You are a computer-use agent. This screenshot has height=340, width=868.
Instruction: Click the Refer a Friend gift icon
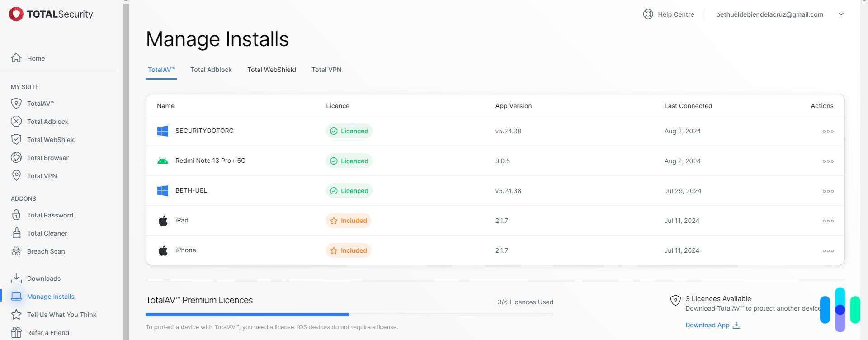point(16,332)
